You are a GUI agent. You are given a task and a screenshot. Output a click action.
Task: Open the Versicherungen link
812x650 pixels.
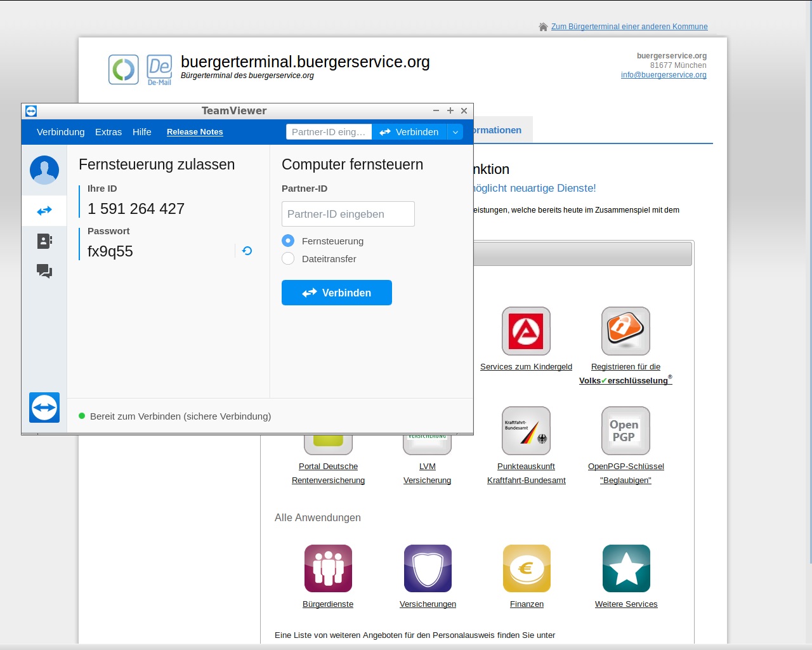click(x=428, y=604)
